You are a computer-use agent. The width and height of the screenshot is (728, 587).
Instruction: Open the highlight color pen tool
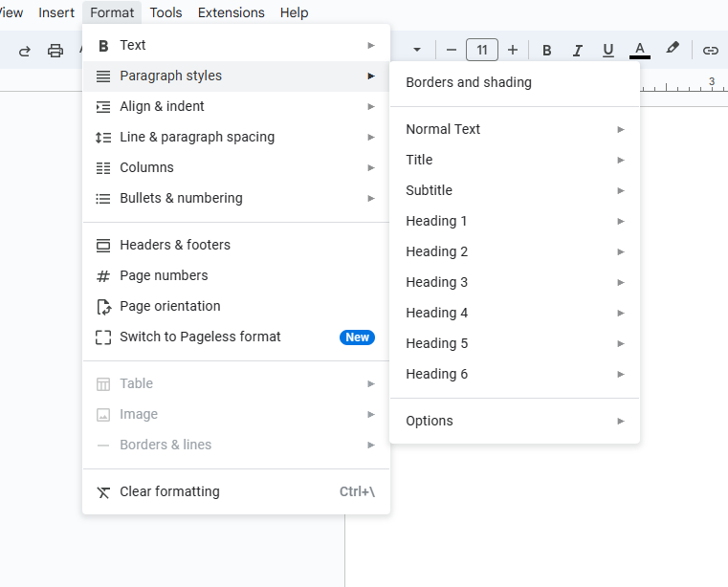click(672, 48)
